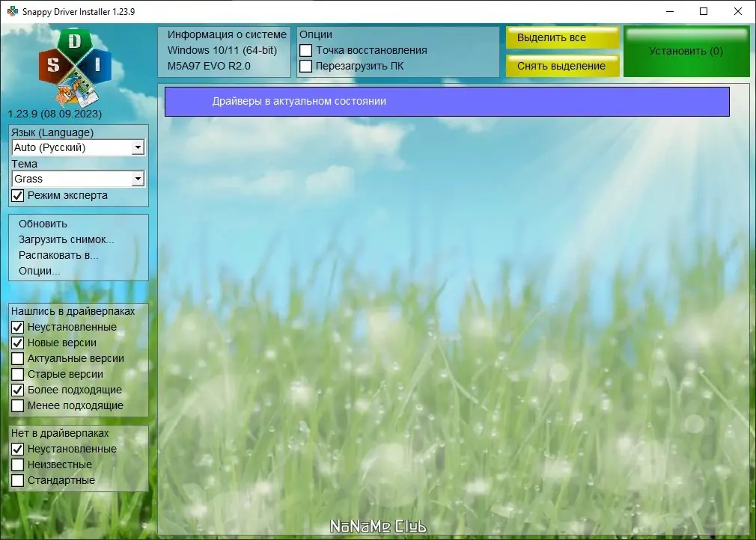Enable the Старые версии filter
The width and height of the screenshot is (756, 540).
(16, 374)
